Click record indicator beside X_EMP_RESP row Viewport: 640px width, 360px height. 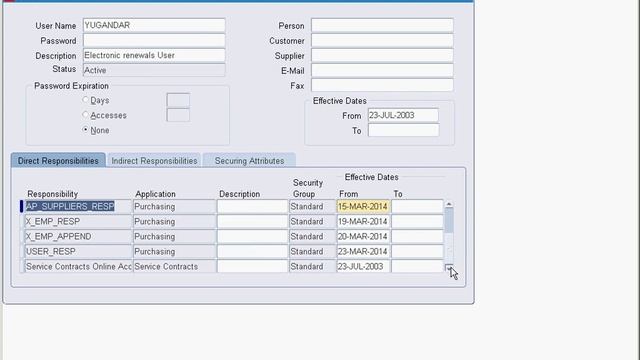coord(22,222)
